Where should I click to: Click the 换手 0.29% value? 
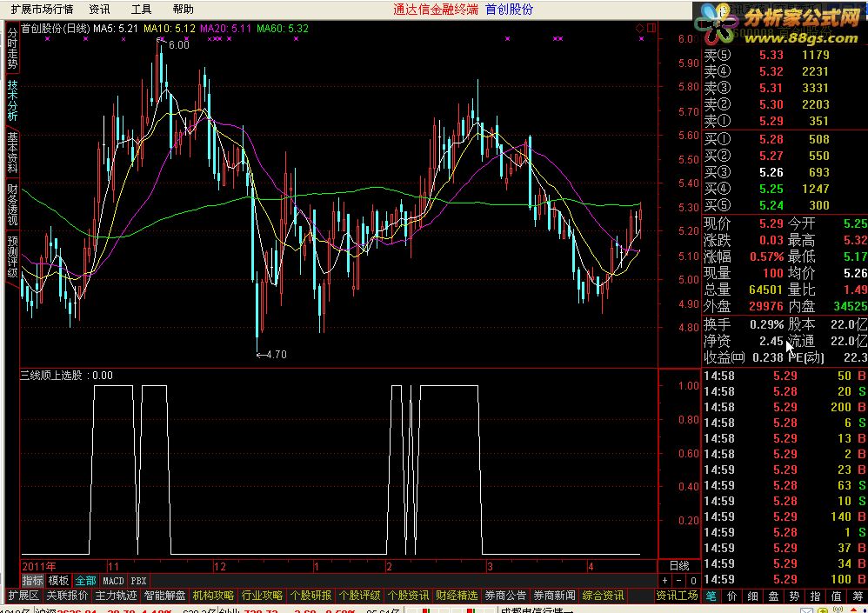767,324
